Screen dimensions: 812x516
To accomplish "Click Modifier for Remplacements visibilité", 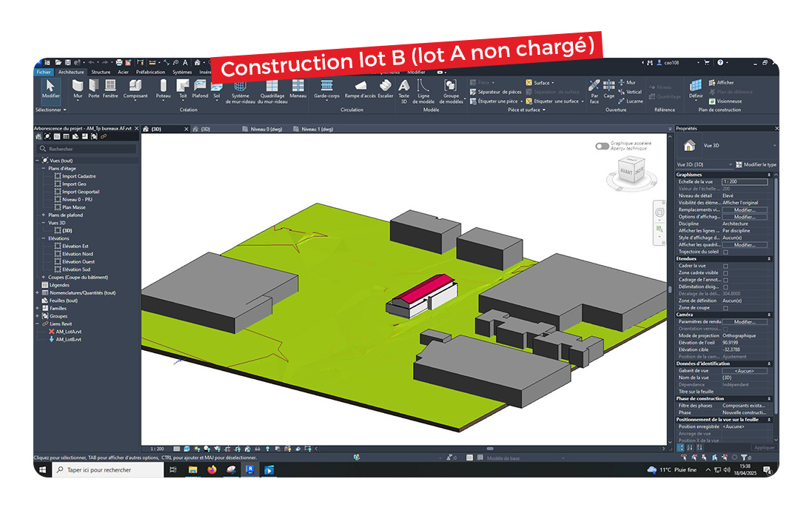I will (745, 210).
